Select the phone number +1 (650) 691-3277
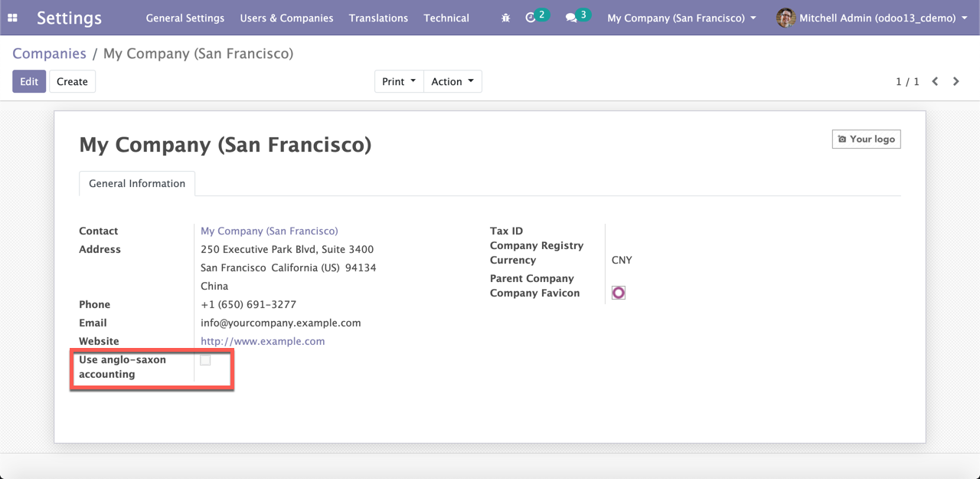This screenshot has width=980, height=479. (248, 304)
